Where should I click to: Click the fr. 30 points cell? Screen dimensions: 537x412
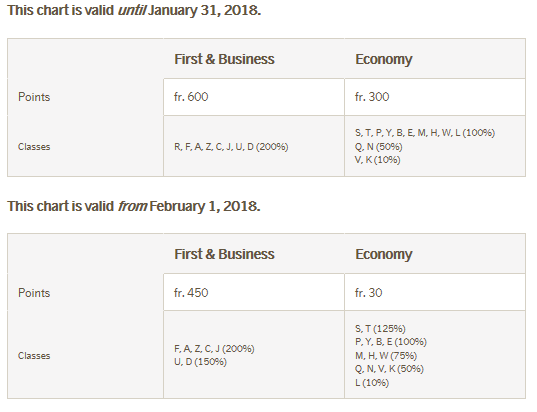[x=435, y=292]
